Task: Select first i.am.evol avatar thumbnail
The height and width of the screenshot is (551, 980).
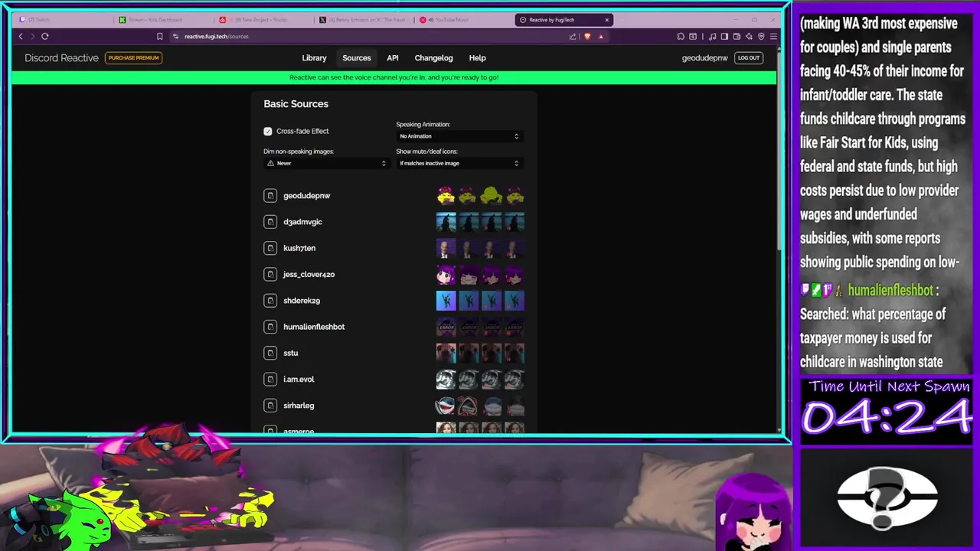Action: tap(446, 379)
